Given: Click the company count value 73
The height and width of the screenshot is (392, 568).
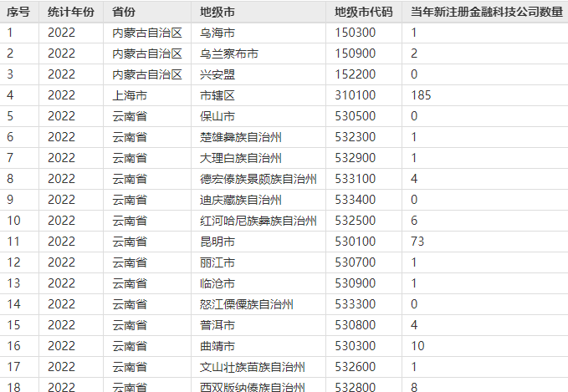Looking at the screenshot, I should tap(417, 242).
